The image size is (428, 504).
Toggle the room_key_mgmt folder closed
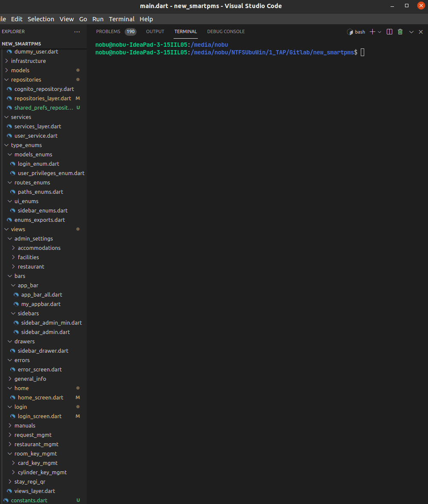coord(36,453)
